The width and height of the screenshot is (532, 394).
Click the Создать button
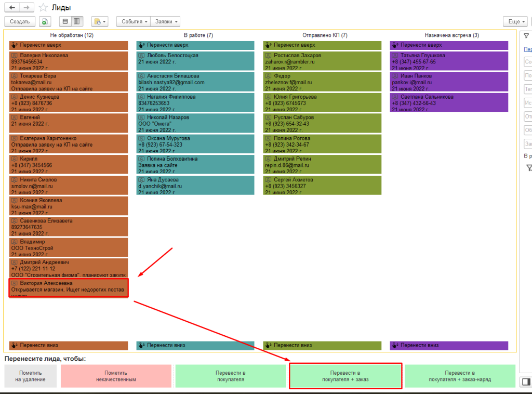[20, 21]
